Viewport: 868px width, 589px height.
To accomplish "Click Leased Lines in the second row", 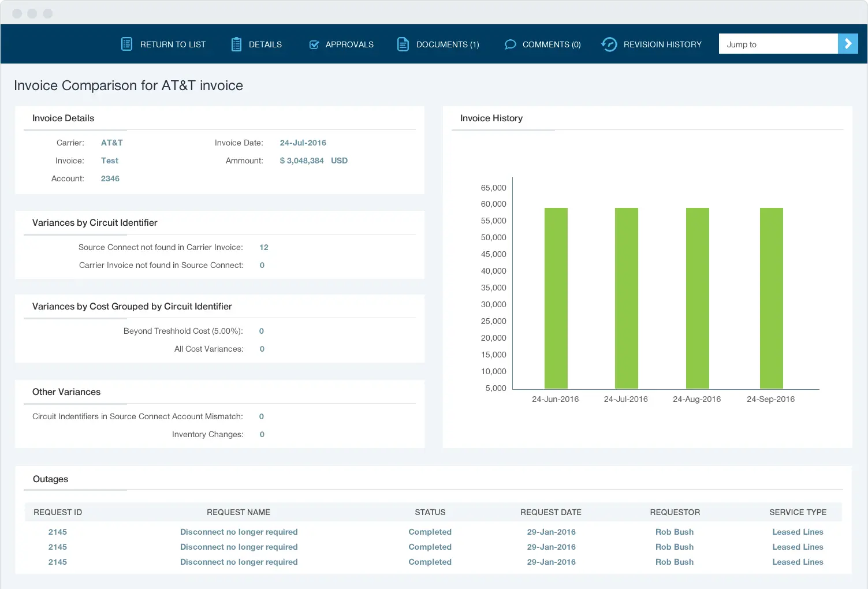I will (x=798, y=547).
